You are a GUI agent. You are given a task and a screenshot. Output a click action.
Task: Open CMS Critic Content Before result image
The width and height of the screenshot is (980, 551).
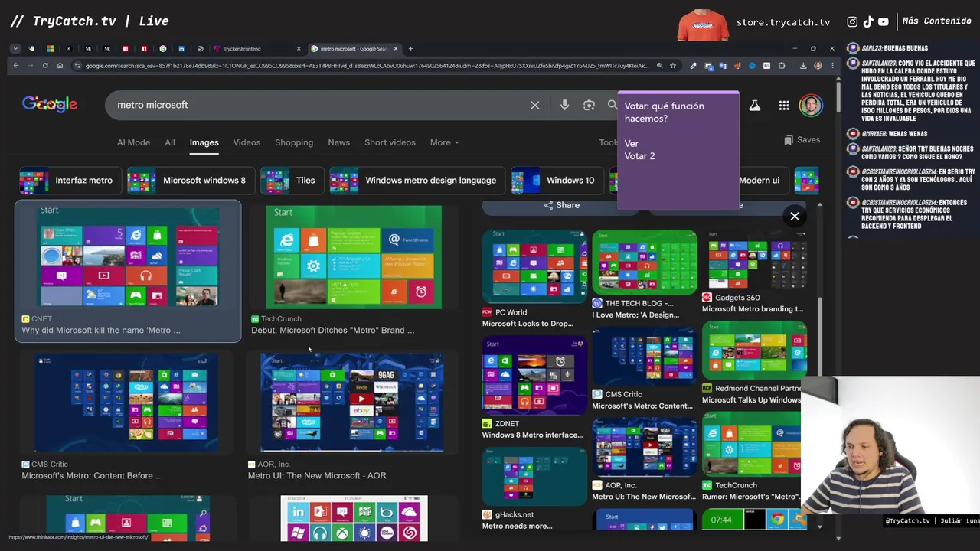[126, 403]
